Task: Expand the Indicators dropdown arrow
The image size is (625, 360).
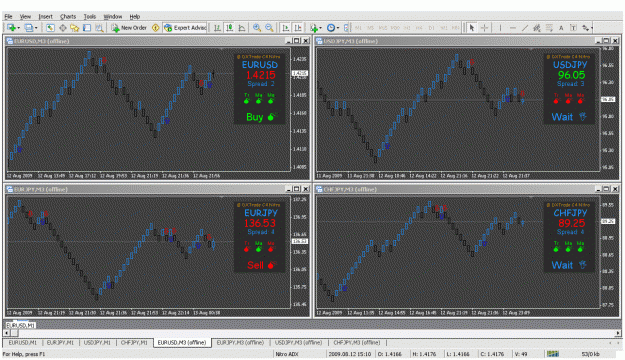Action: 320,28
